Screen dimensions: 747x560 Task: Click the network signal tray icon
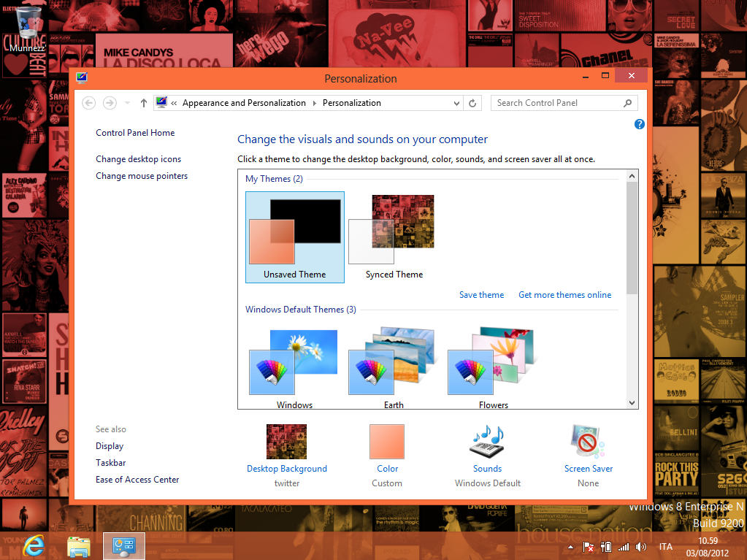click(624, 547)
